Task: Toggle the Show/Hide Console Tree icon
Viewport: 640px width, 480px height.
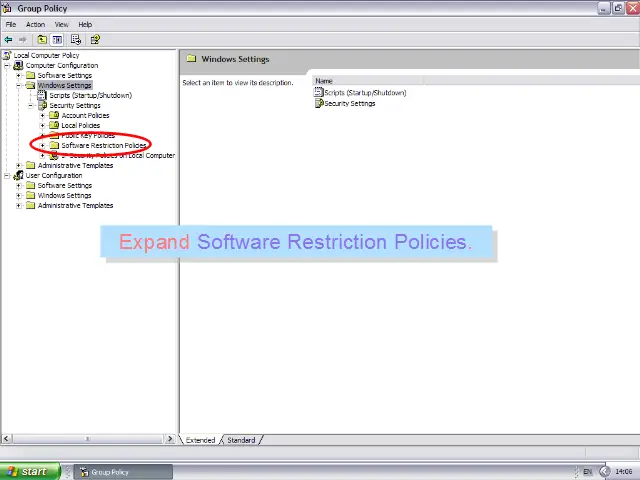Action: click(x=57, y=40)
